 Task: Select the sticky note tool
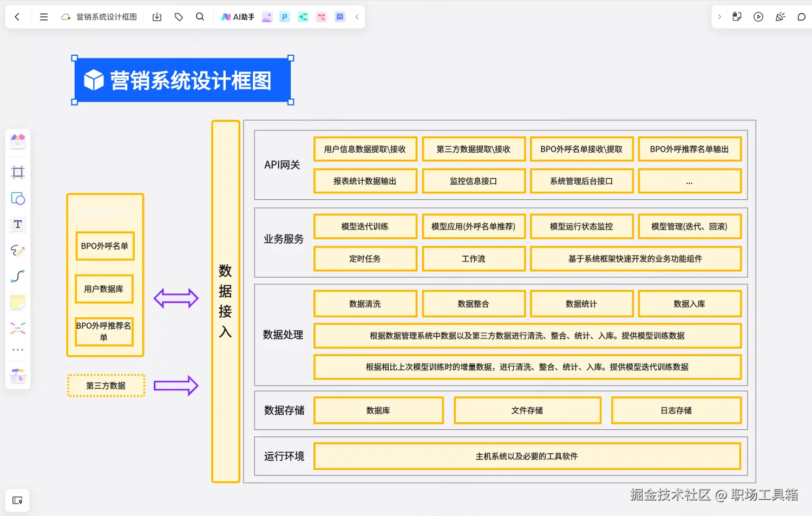pyautogui.click(x=18, y=302)
